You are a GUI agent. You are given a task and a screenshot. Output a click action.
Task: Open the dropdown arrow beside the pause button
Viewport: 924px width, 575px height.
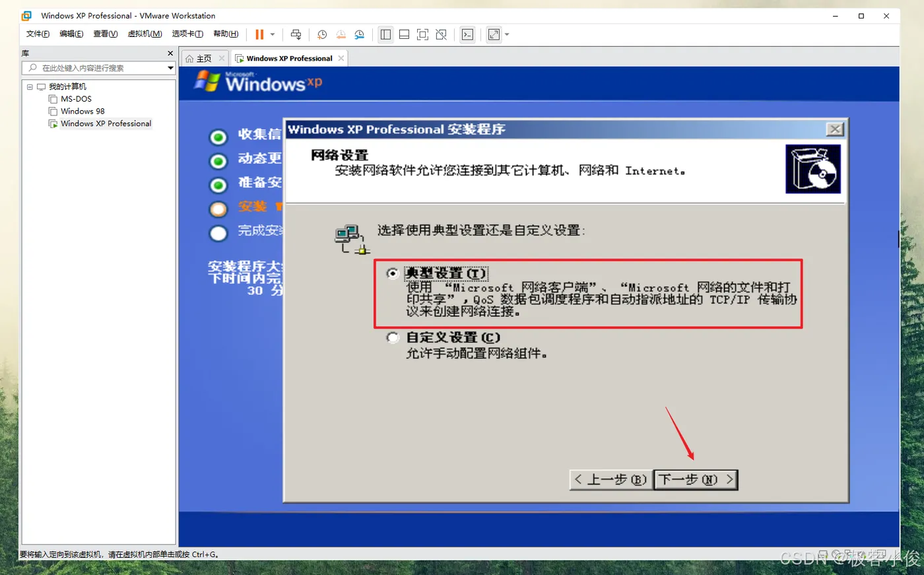tap(273, 34)
